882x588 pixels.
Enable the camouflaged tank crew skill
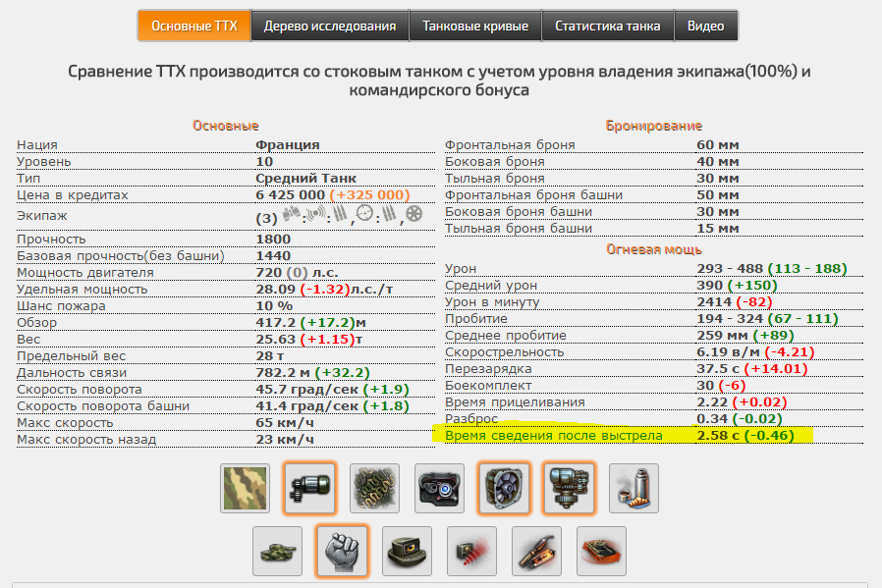point(277,551)
